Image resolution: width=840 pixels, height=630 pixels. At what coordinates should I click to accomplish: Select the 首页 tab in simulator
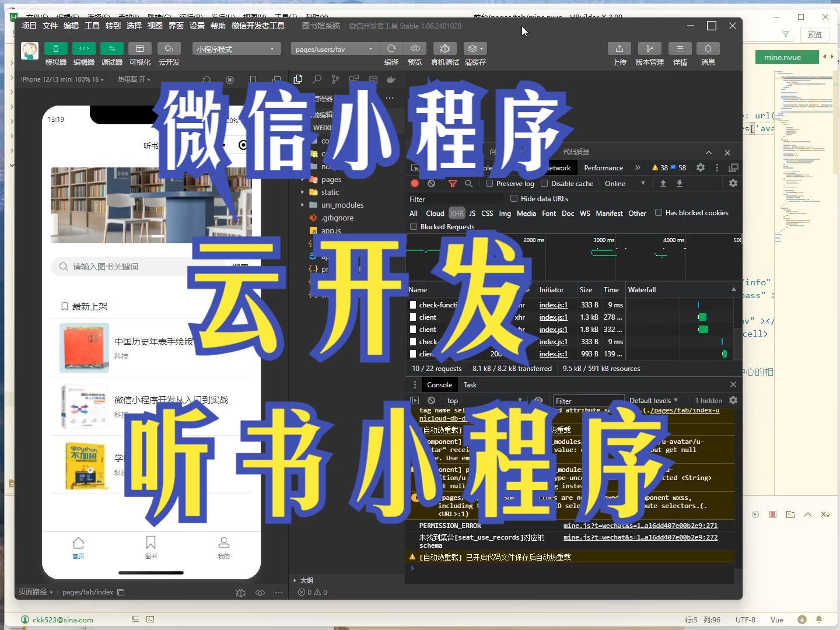78,548
